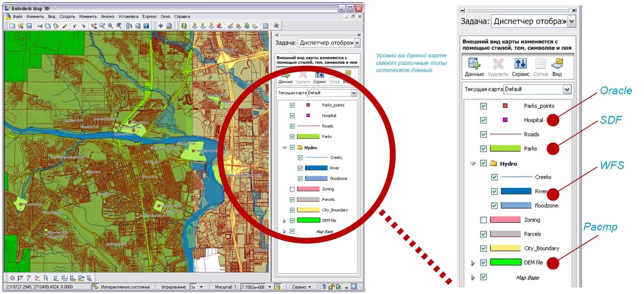The image size is (644, 294).
Task: Toggle Hydro group checkbox in Map 3D window
Action: pos(292,147)
